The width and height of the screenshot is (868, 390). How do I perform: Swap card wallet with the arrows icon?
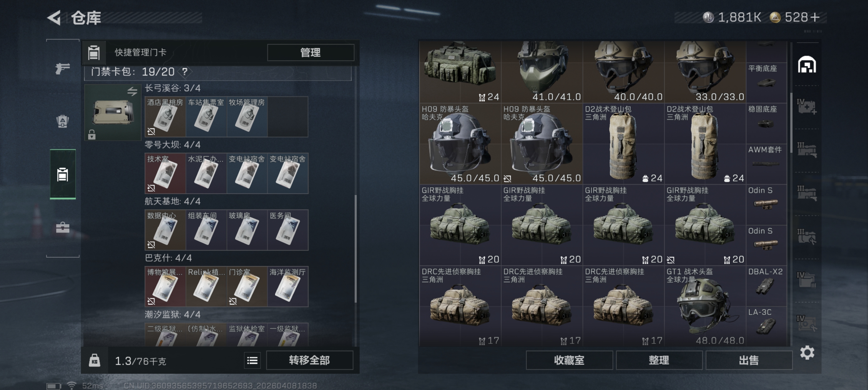tap(132, 91)
